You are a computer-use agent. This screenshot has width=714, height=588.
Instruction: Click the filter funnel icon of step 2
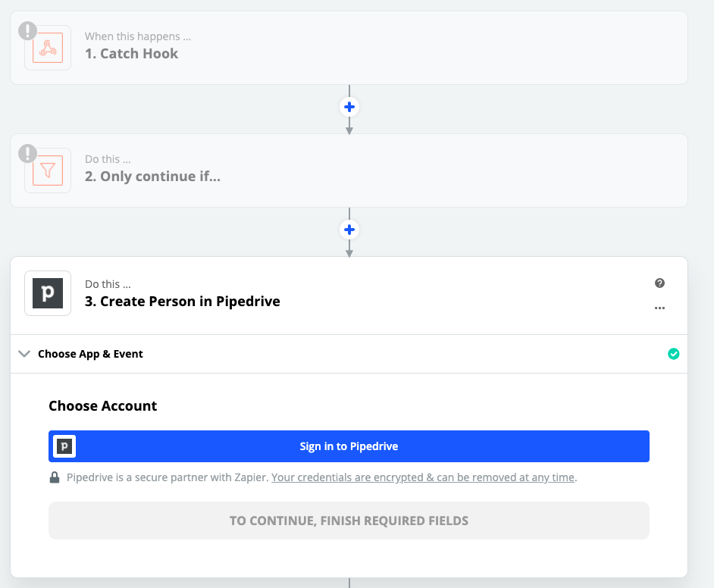point(48,170)
